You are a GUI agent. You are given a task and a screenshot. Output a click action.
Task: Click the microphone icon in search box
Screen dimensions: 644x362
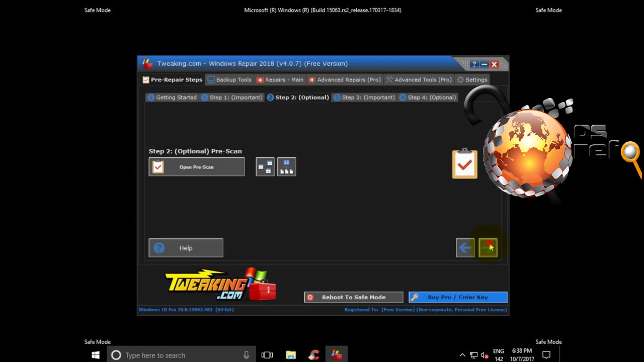pyautogui.click(x=246, y=355)
